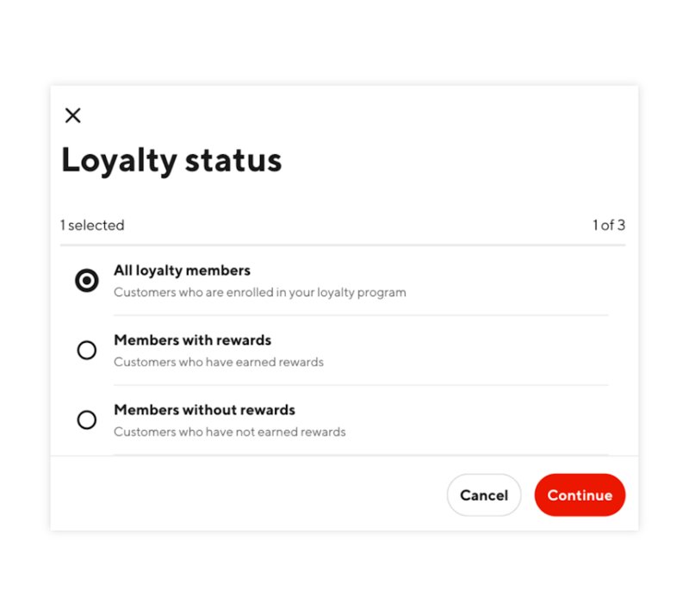Click Members without rewards label text
689x616 pixels.
(204, 409)
